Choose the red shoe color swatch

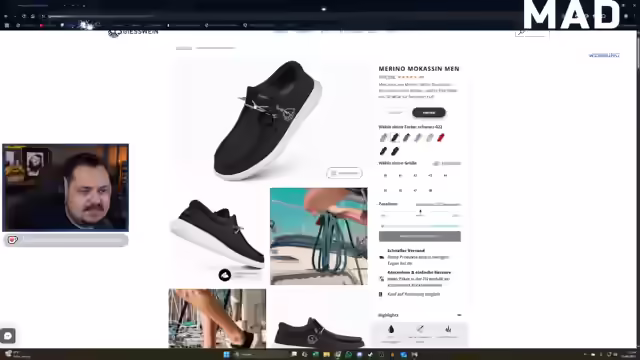[x=441, y=138]
